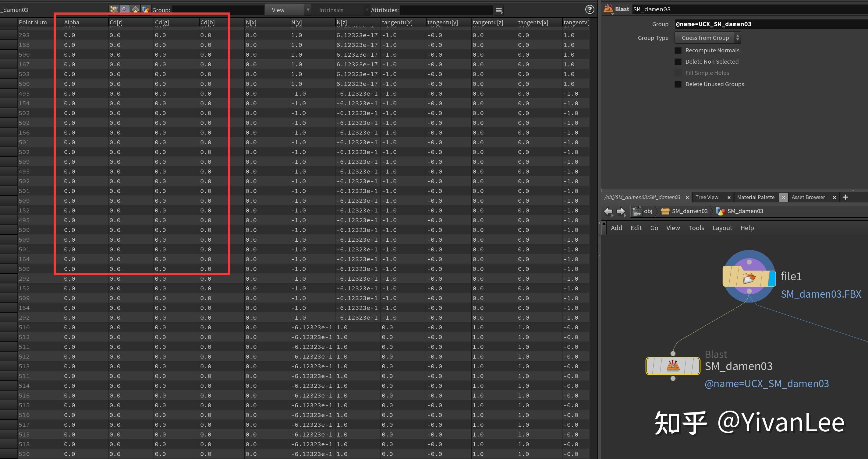Switch to the Tree View tab

(707, 197)
